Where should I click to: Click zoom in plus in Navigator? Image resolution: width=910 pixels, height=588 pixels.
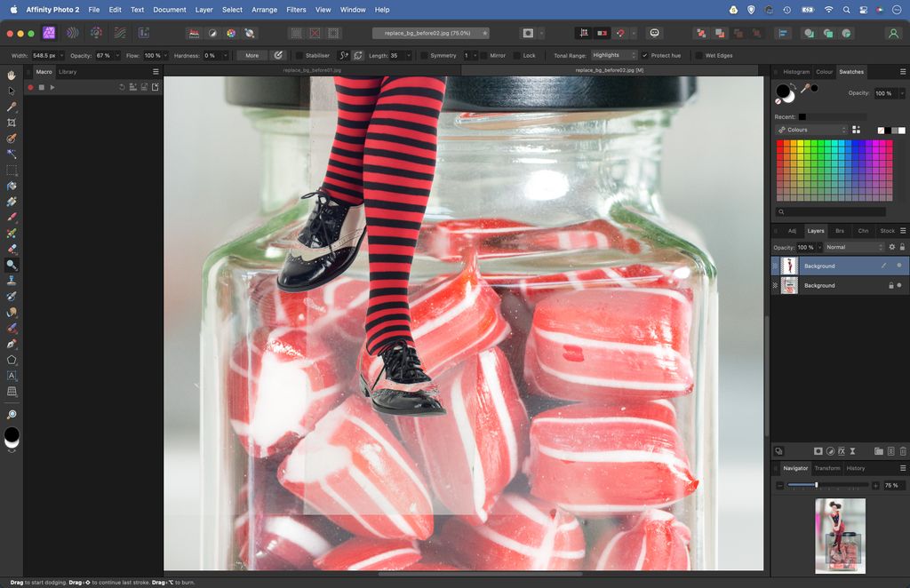pyautogui.click(x=875, y=485)
